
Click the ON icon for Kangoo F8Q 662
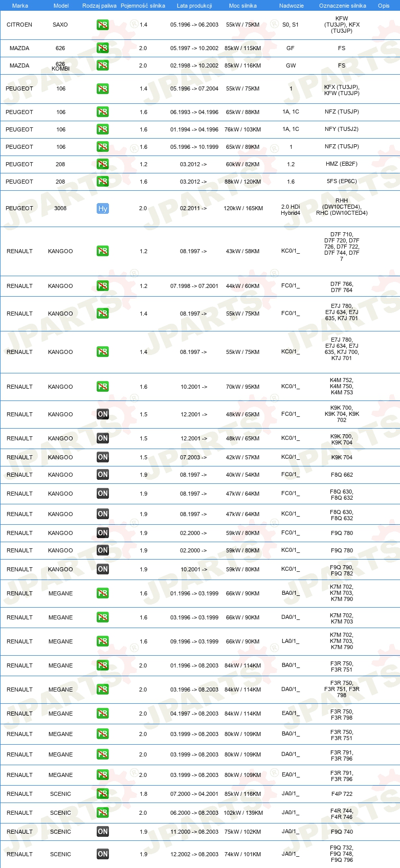coord(102,475)
